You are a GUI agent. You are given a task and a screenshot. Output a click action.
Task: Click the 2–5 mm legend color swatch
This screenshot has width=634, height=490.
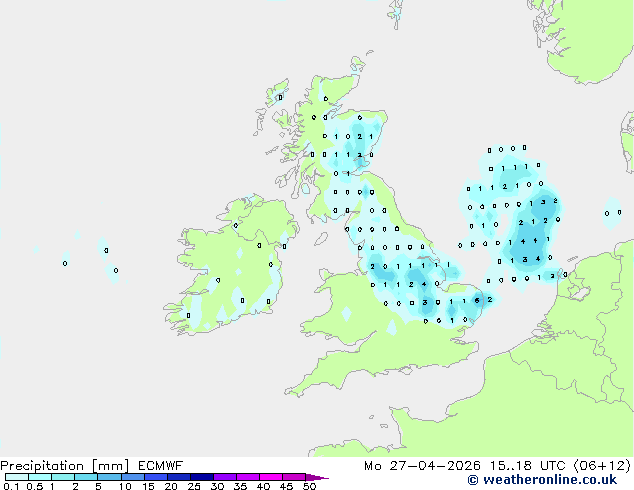[x=86, y=477]
